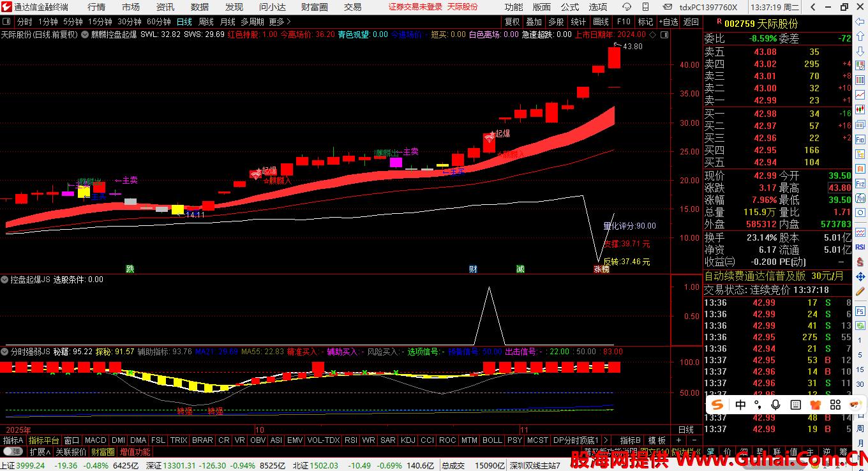Click the 返回 return button

pyautogui.click(x=691, y=22)
